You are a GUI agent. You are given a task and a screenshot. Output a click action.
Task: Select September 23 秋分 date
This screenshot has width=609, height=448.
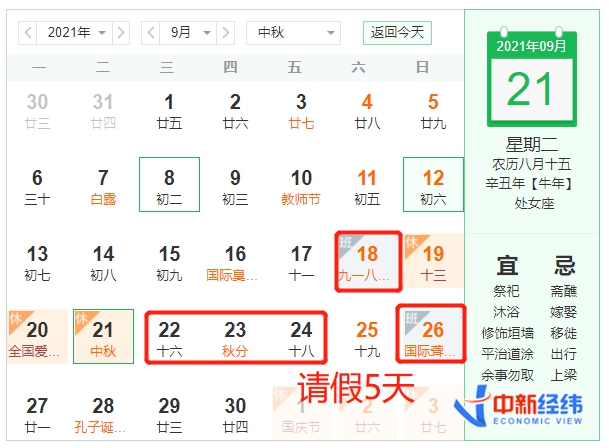coord(235,337)
